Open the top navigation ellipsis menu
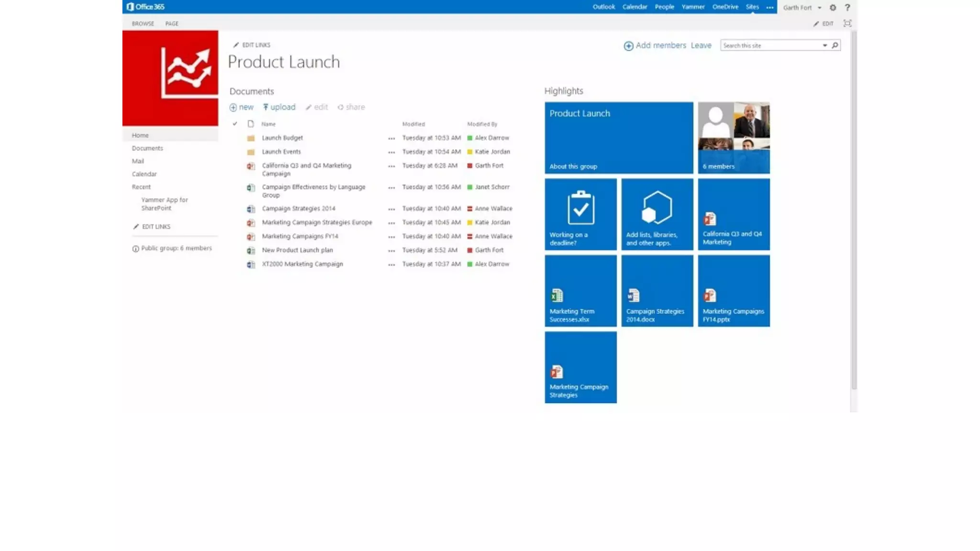The height and width of the screenshot is (551, 980). (x=769, y=7)
